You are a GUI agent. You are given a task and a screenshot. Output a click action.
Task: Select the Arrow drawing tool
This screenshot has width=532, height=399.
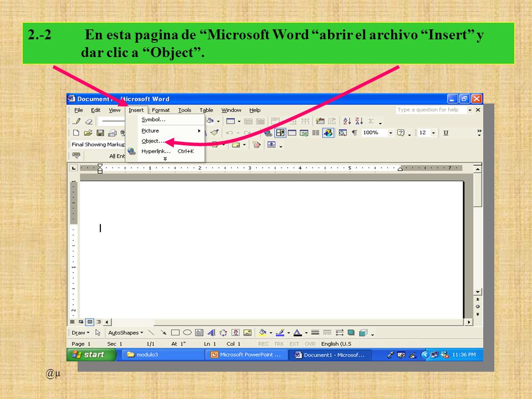coord(163,333)
